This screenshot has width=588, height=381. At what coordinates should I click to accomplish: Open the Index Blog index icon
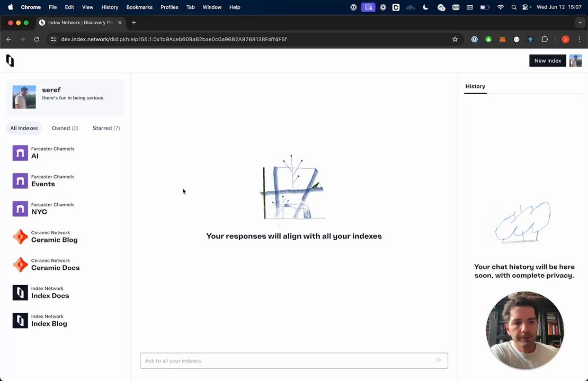click(20, 320)
